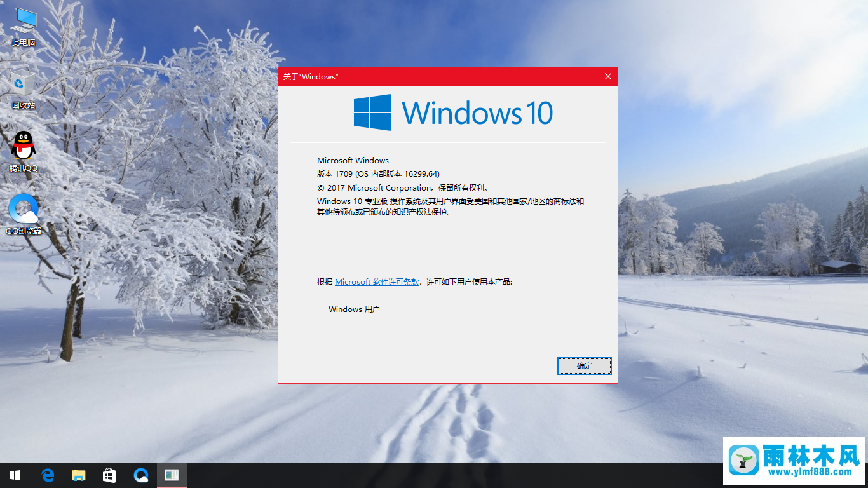Viewport: 868px width, 488px height.
Task: Open QQ Browser from the taskbar
Action: pyautogui.click(x=140, y=475)
